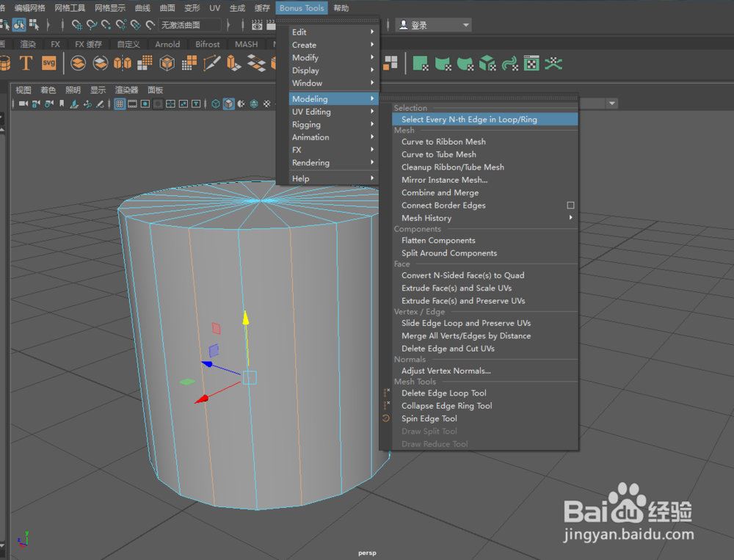Choose Flatten Components
The image size is (734, 560).
coord(485,240)
